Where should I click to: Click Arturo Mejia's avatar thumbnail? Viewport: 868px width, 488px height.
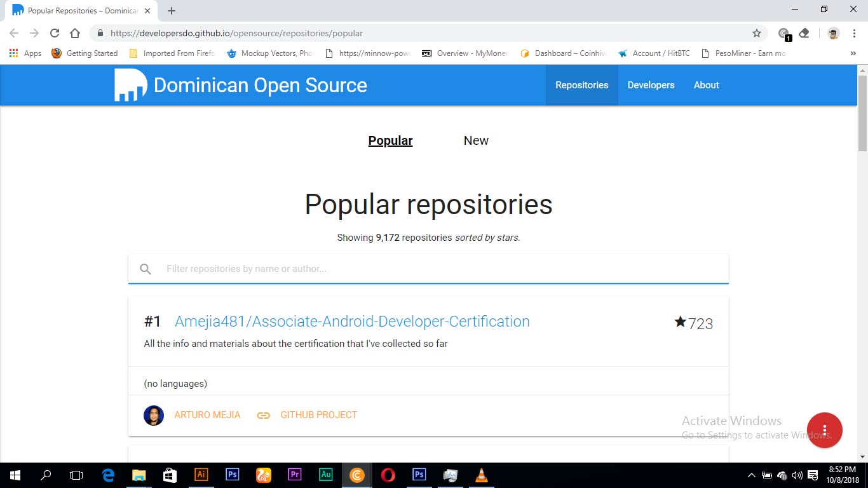click(x=154, y=416)
